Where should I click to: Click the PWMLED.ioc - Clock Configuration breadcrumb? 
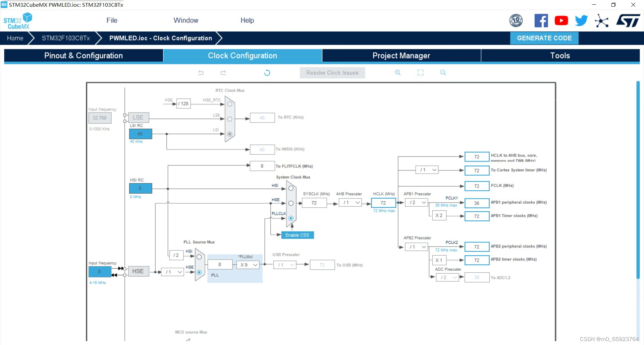pyautogui.click(x=161, y=38)
